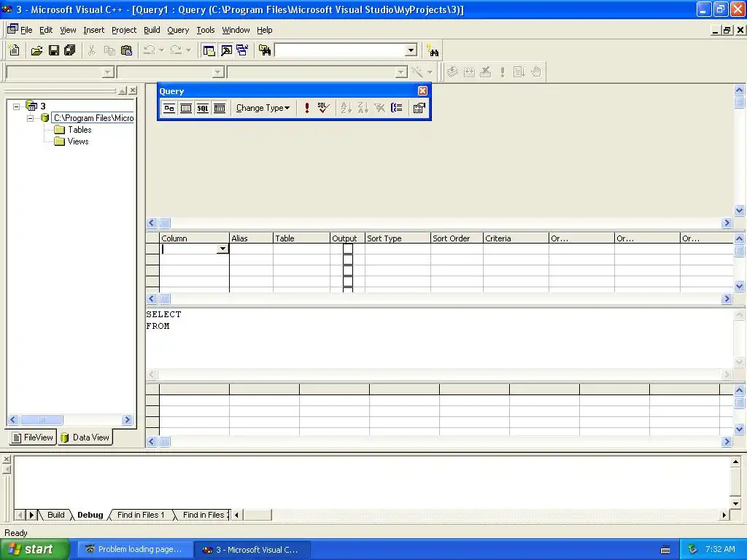
Task: Collapse the C:\Program Files data source node
Action: (31, 118)
